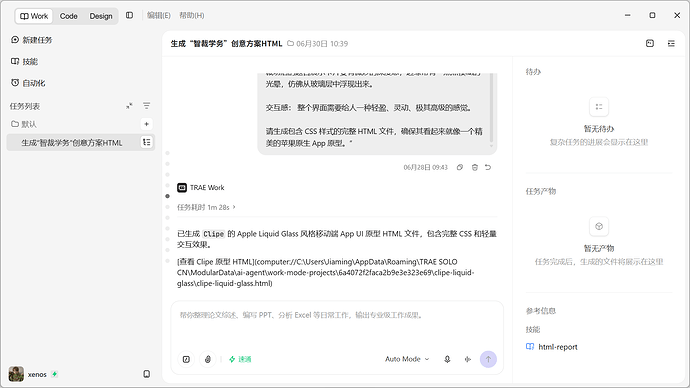Image resolution: width=690 pixels, height=388 pixels.
Task: Click the send arrow button
Action: point(488,359)
